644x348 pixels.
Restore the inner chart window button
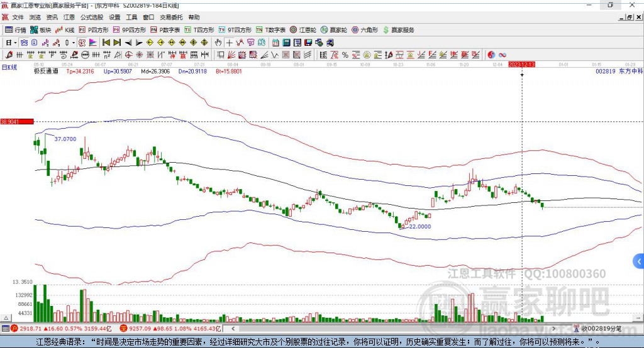(x=630, y=17)
